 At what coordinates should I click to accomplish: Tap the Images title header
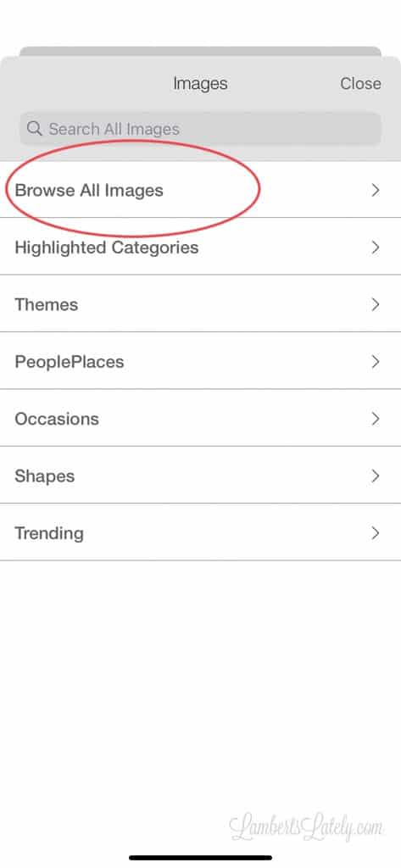[x=200, y=84]
